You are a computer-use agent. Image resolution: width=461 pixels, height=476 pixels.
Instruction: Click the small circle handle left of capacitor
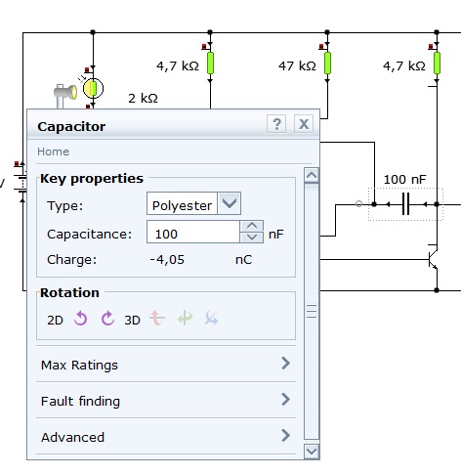pyautogui.click(x=358, y=204)
